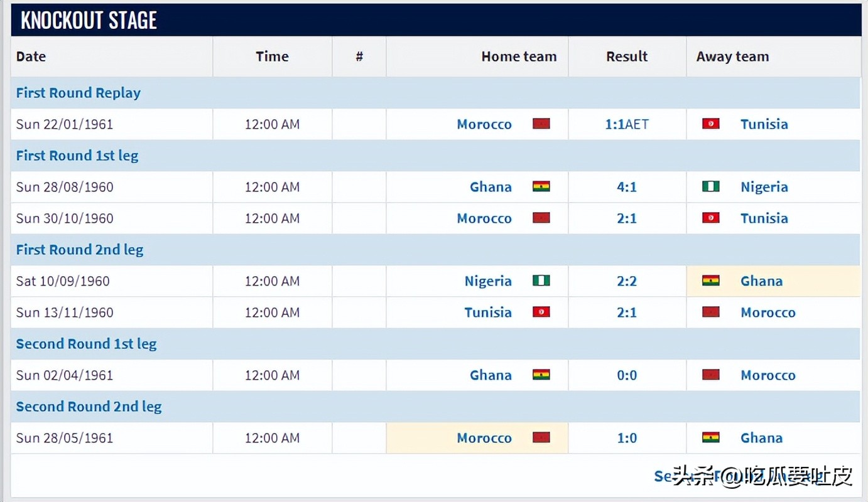Click Tunisia flag in the 22/01/1961 match

(710, 124)
